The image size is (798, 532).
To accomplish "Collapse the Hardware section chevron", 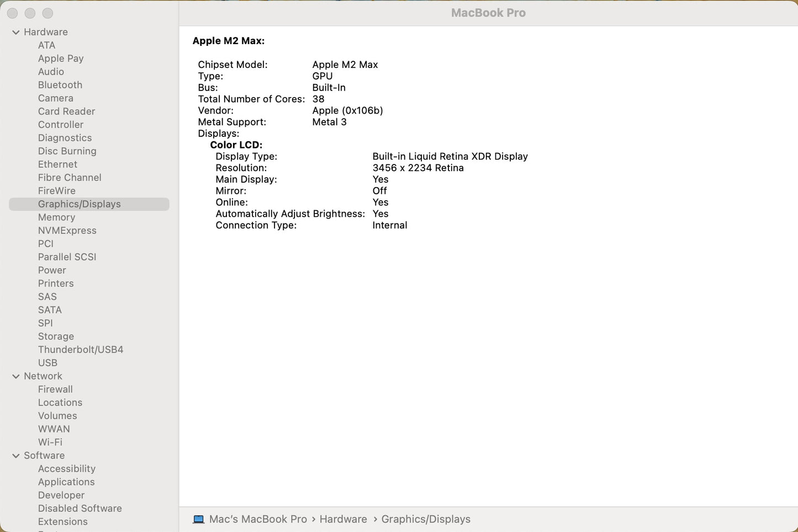I will (x=16, y=33).
